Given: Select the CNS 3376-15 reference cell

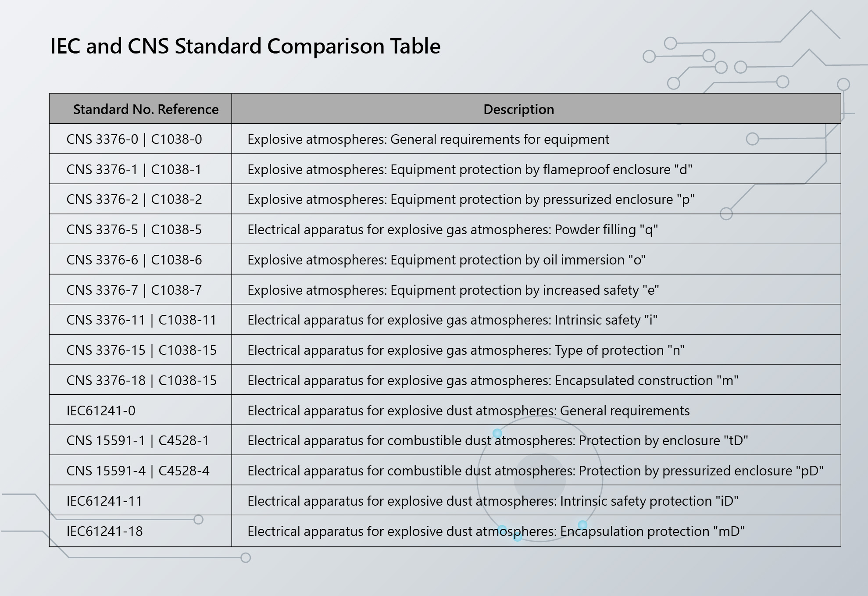Looking at the screenshot, I should tap(141, 350).
